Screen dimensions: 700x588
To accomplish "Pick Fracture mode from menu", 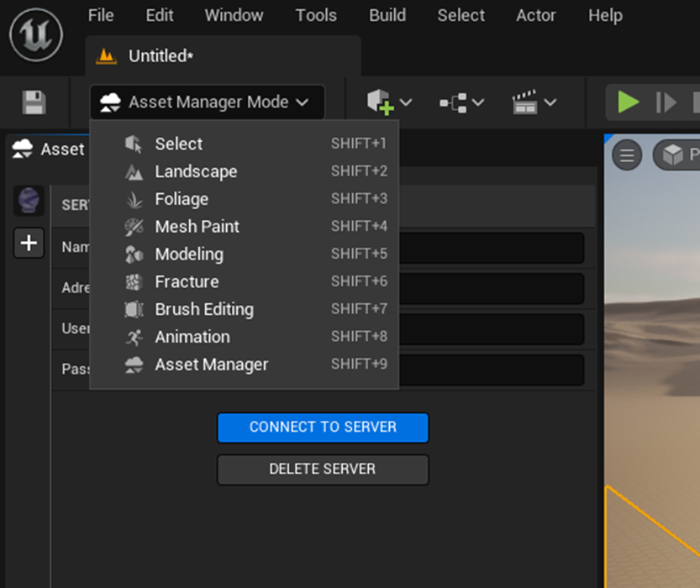I will pos(187,281).
